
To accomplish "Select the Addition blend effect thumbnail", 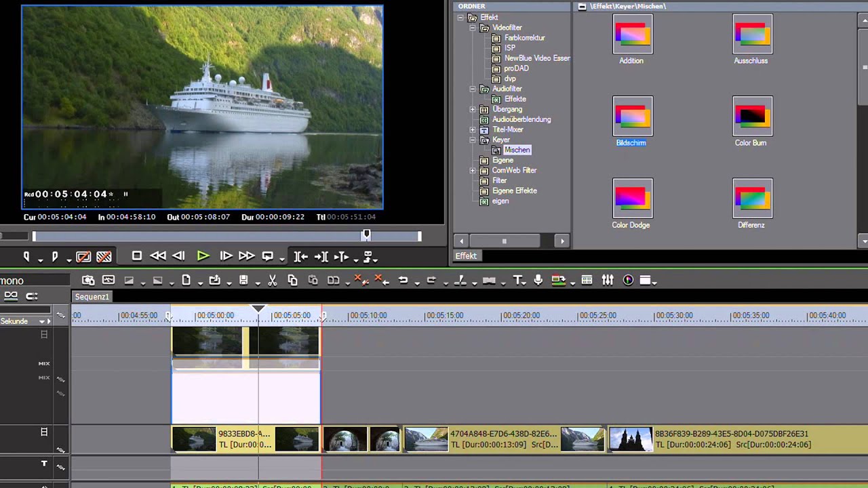I will (x=632, y=34).
